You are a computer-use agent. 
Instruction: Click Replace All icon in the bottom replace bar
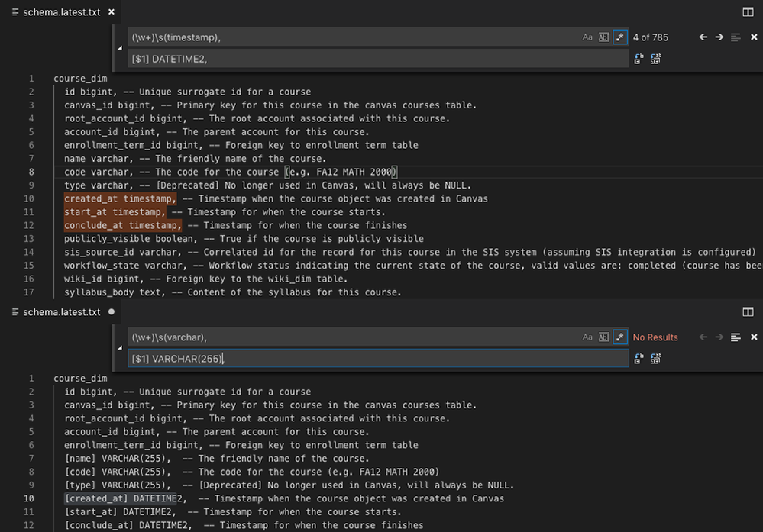coord(655,359)
